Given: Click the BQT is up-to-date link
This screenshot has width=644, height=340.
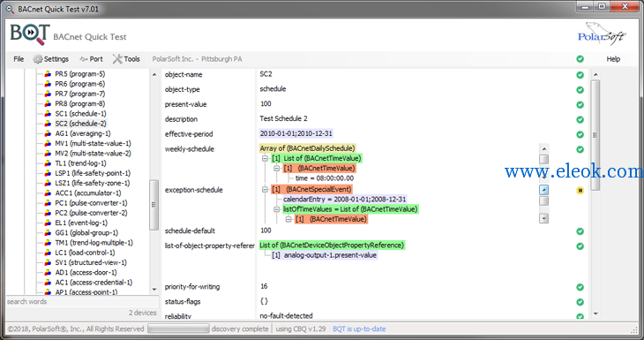Looking at the screenshot, I should click(x=359, y=329).
